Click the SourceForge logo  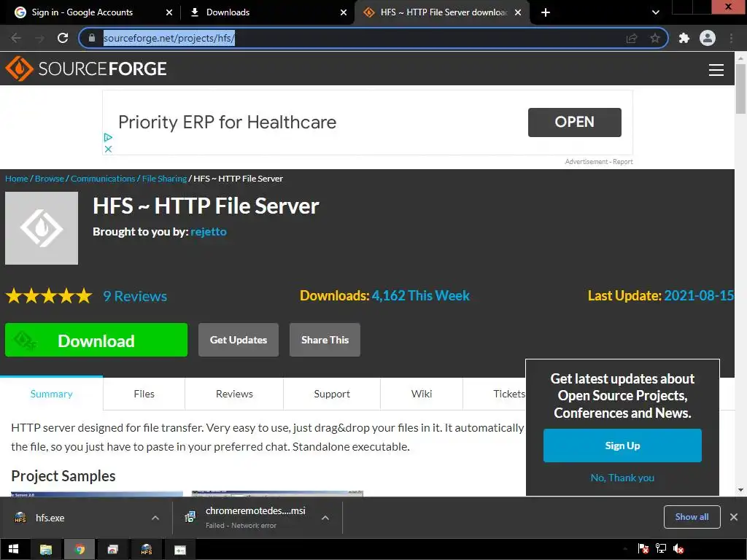coord(86,69)
